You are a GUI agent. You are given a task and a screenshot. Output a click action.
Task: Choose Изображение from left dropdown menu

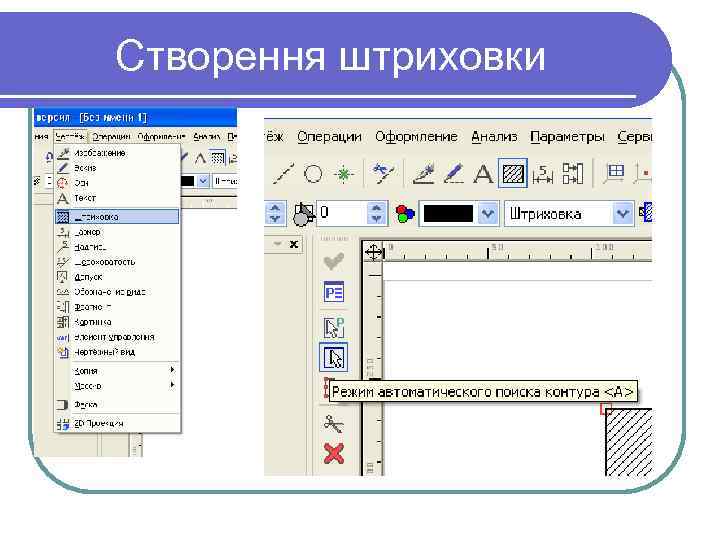(x=117, y=153)
